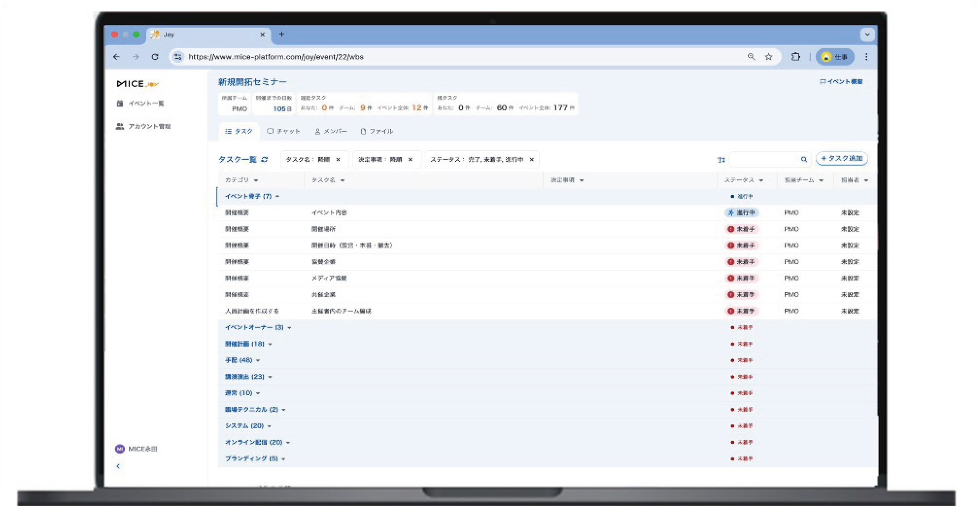
Task: Remove the 決定事項 filter chip
Action: tap(411, 159)
